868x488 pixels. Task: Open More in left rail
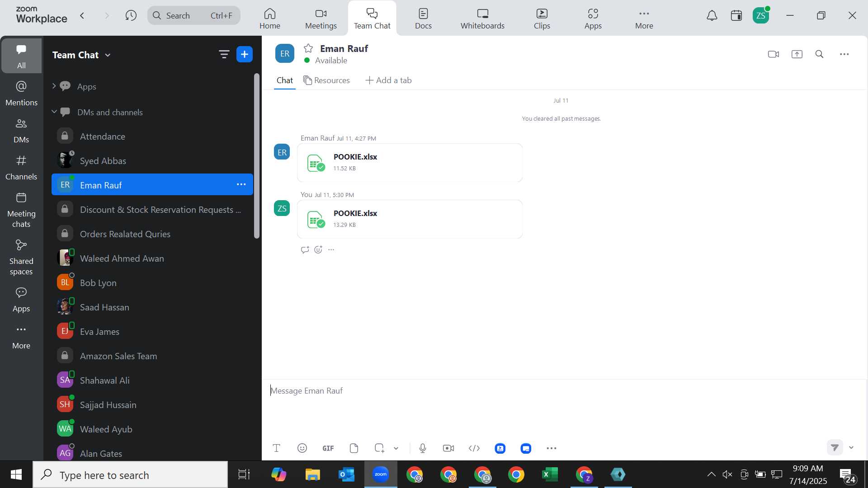(x=21, y=337)
